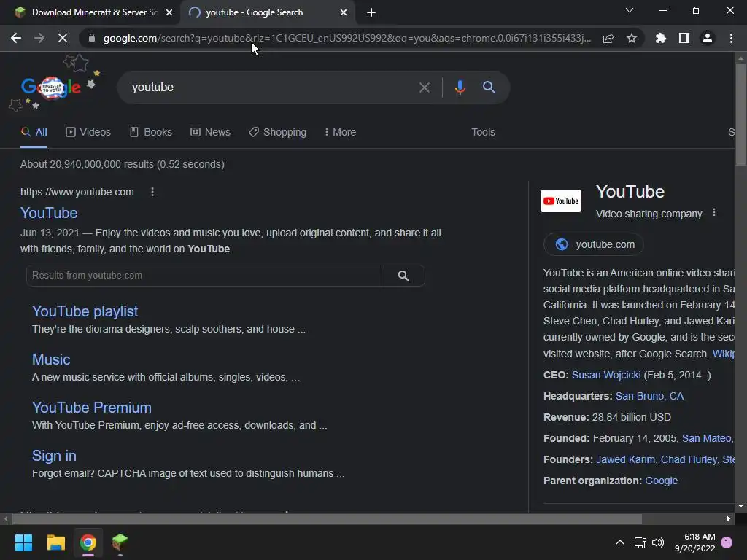Submit search with magnifier icon

[489, 87]
